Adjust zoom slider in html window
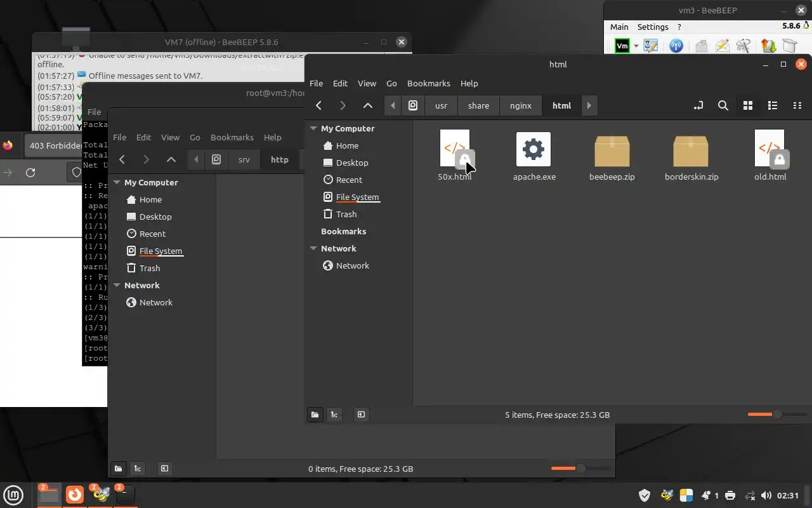Viewport: 812px width, 508px height. point(777,415)
